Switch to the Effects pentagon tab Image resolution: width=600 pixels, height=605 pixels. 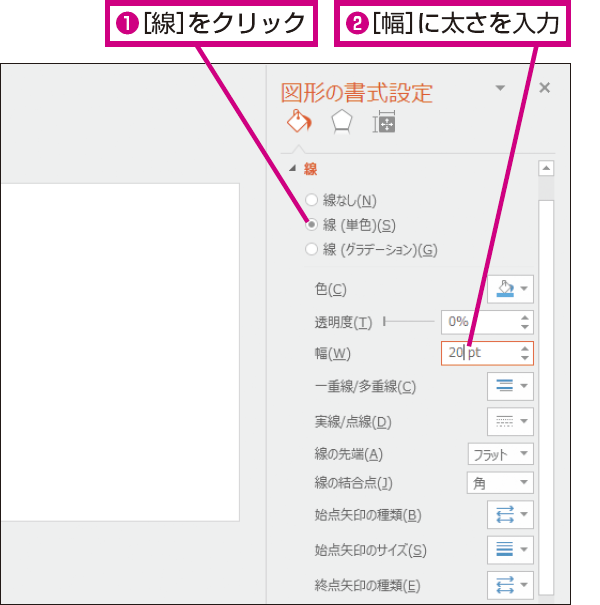click(x=341, y=122)
